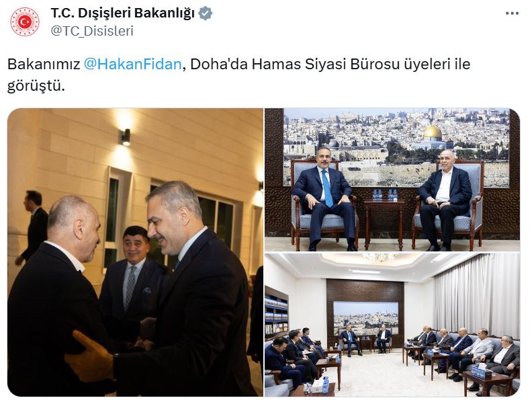Image resolution: width=532 pixels, height=400 pixels.
Task: Click the Turkish Foreign Ministry profile avatar
Action: 24,22
